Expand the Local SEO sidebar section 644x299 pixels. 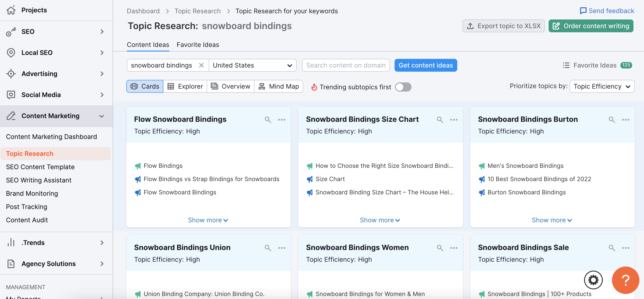coord(102,52)
